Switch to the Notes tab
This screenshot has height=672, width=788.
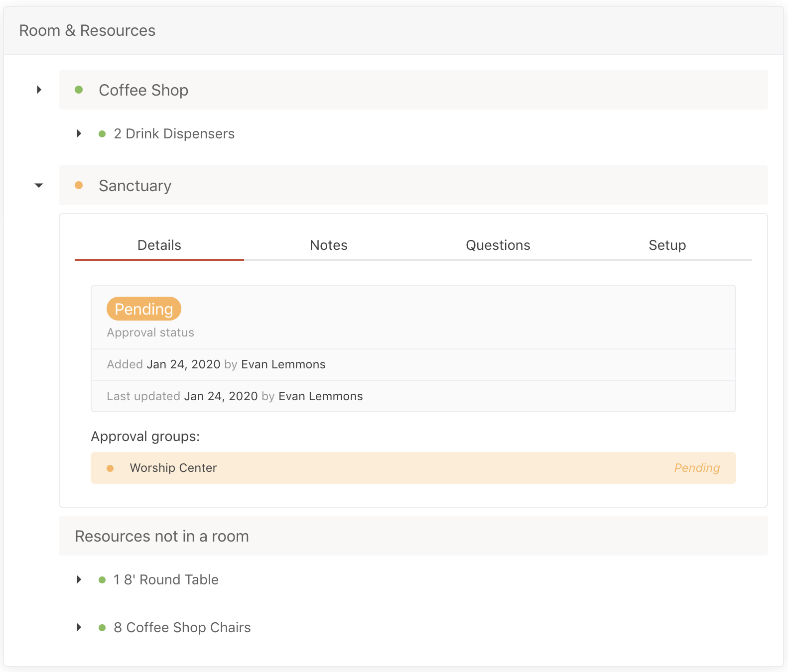(328, 245)
